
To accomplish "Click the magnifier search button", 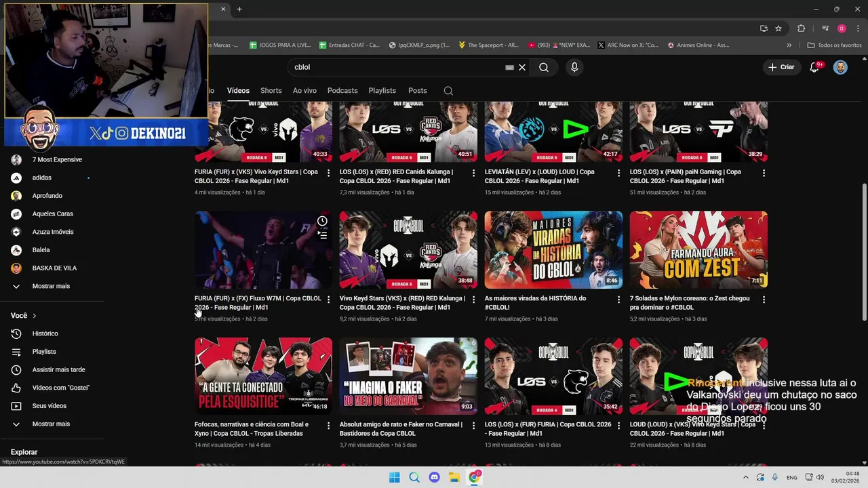I will (x=544, y=67).
